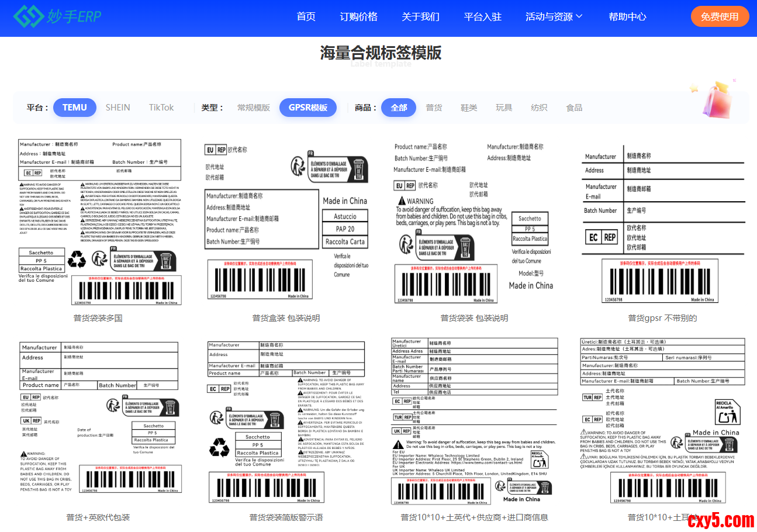Viewport: 757px width, 532px height.
Task: Select the 普货gpsr 不带别的 template
Action: pos(663,222)
